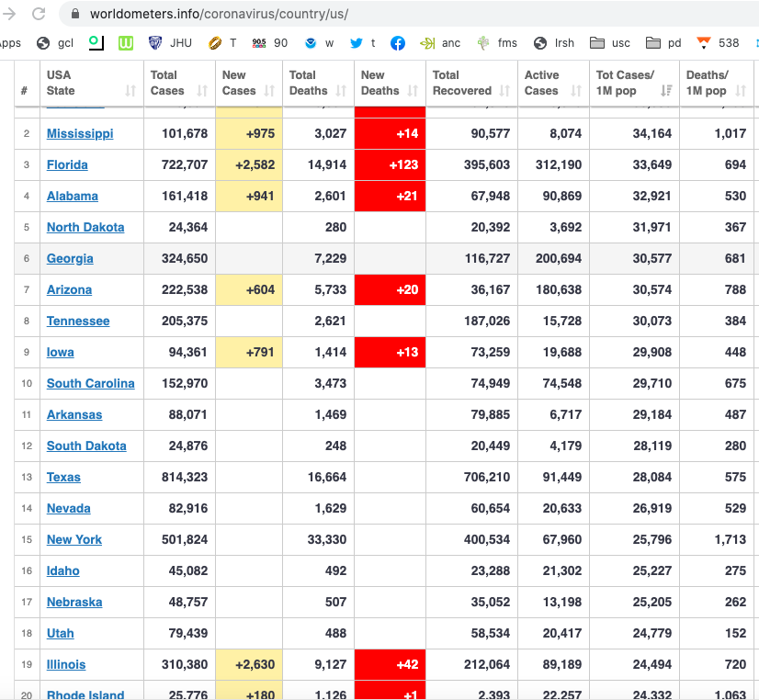Select Iowa new cases value +791

[x=260, y=352]
